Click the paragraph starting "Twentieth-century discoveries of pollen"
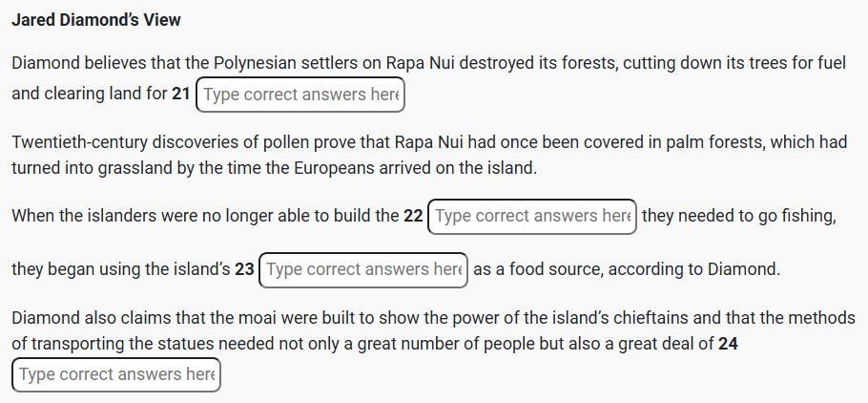The height and width of the screenshot is (403, 868). pyautogui.click(x=429, y=156)
